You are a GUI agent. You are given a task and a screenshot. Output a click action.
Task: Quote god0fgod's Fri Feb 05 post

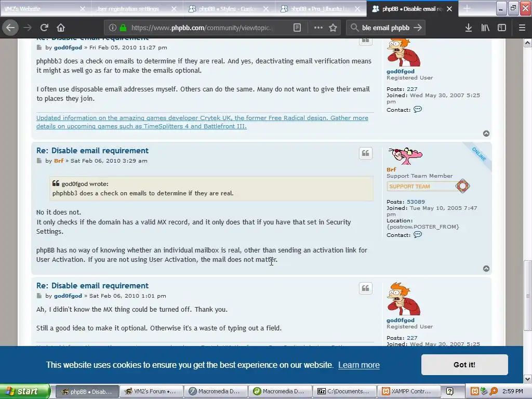[x=365, y=41]
